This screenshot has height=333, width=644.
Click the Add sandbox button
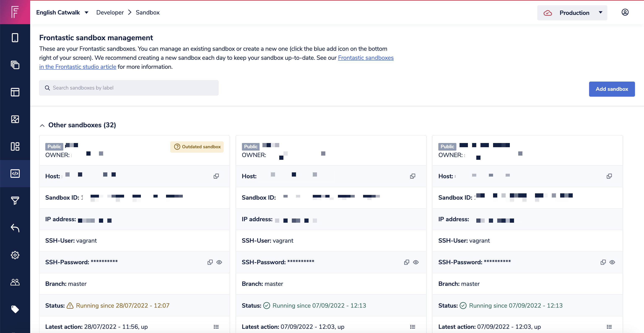(x=612, y=89)
